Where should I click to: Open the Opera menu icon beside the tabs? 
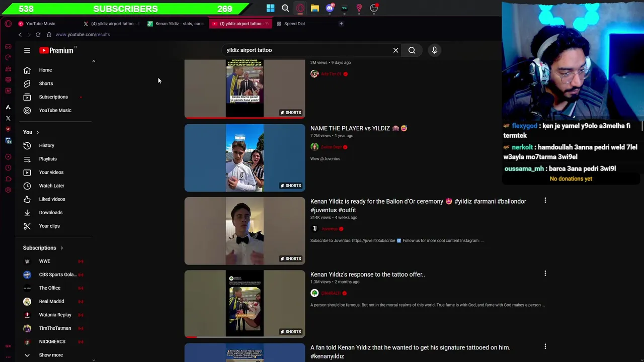tap(8, 24)
